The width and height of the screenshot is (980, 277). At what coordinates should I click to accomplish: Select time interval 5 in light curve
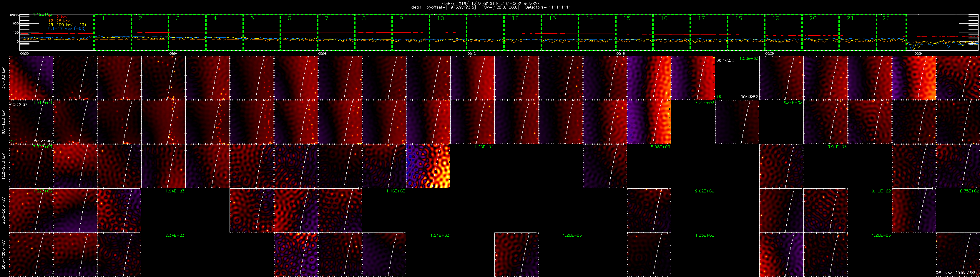click(x=262, y=32)
